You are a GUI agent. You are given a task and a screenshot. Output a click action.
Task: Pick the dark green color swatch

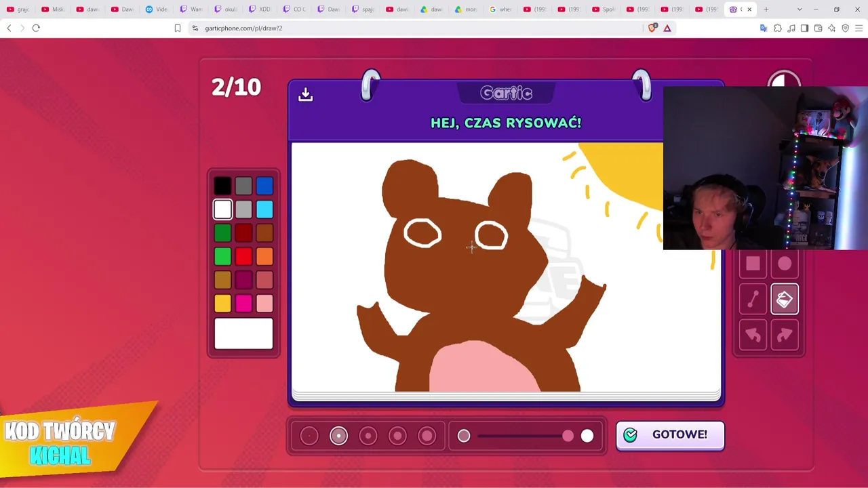(222, 233)
